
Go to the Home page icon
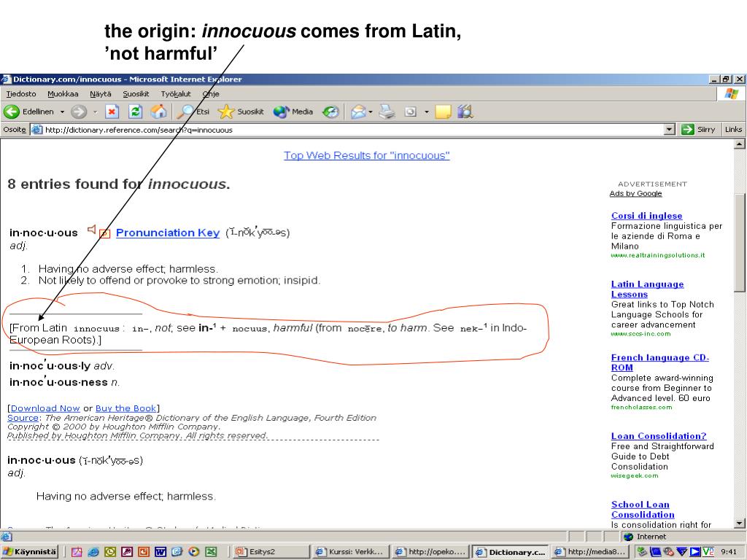(x=158, y=112)
